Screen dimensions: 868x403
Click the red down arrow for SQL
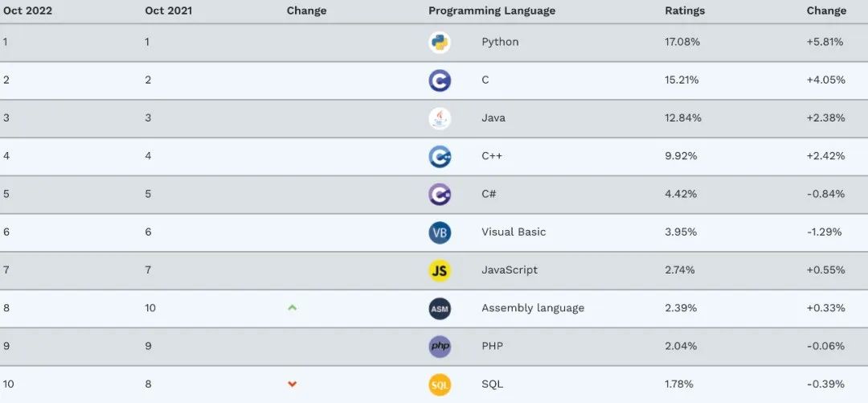click(293, 384)
